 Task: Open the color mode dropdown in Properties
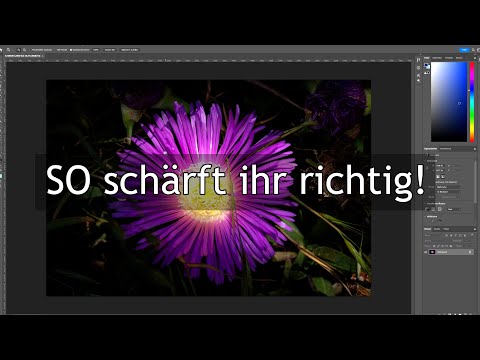tap(448, 187)
